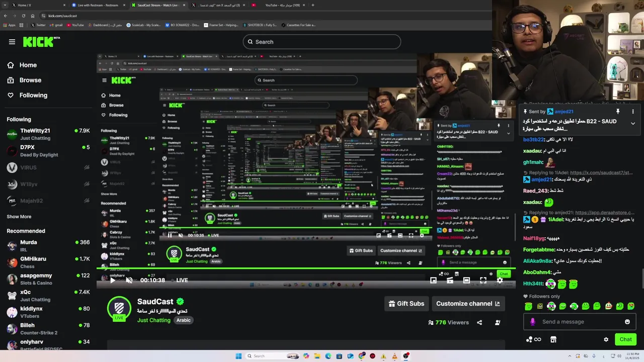
Task: Open the SHOTDECK bookmark
Action: (260, 25)
